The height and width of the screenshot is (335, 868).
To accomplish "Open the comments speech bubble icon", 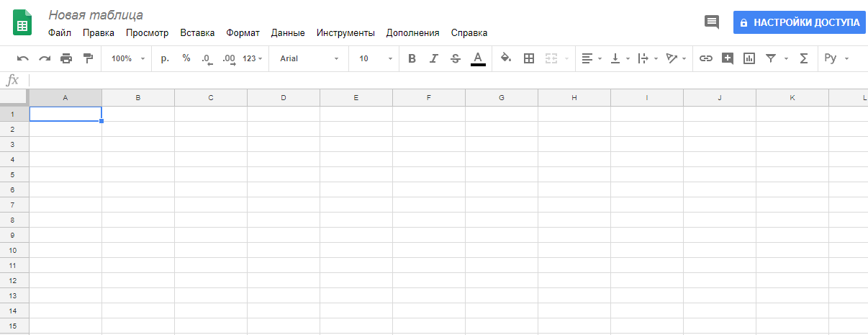I will click(x=711, y=22).
